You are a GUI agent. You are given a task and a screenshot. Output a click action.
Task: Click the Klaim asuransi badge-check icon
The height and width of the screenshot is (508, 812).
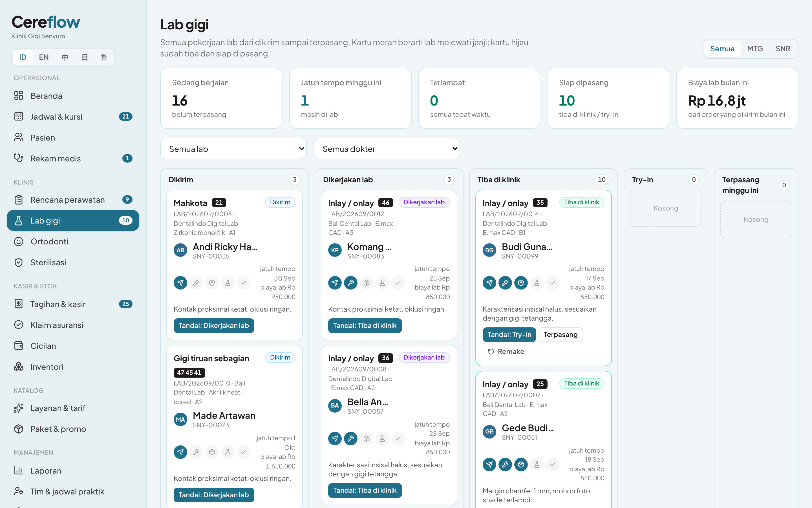(x=18, y=325)
